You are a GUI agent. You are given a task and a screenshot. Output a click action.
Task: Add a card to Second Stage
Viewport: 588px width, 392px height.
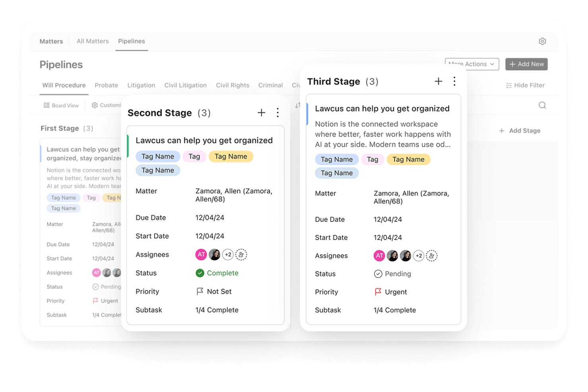click(261, 113)
